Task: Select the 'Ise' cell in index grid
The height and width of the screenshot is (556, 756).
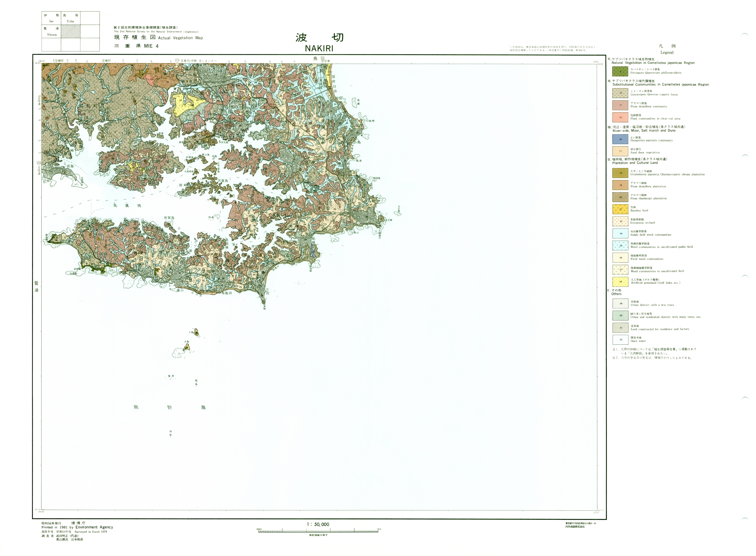Action: tap(51, 18)
